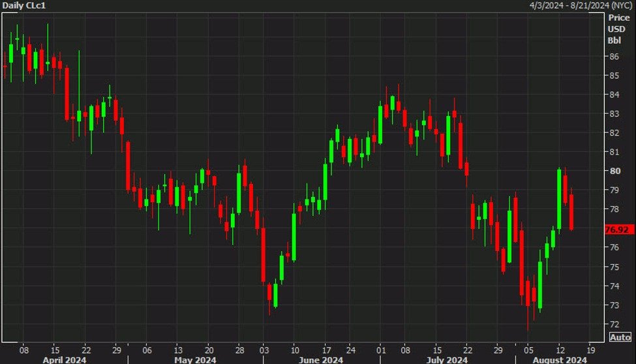This screenshot has width=636, height=364.
Task: Click the 01 date tick in July
Action: (x=380, y=348)
